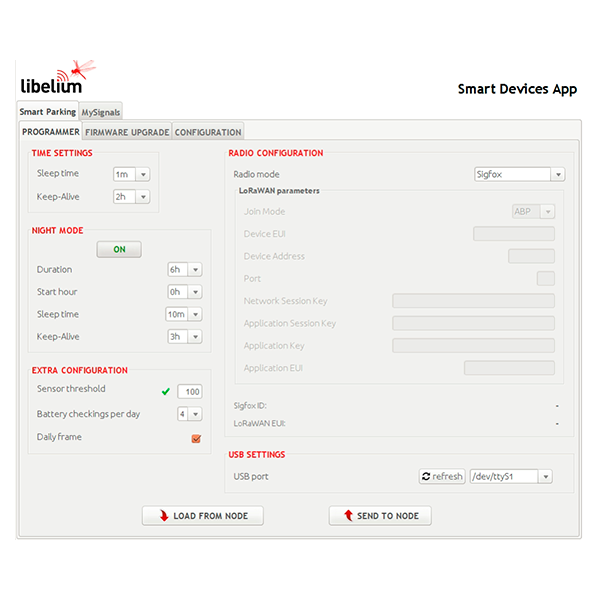Click the USB refresh circular arrows icon
Viewport: 600px width, 600px height.
tap(426, 476)
